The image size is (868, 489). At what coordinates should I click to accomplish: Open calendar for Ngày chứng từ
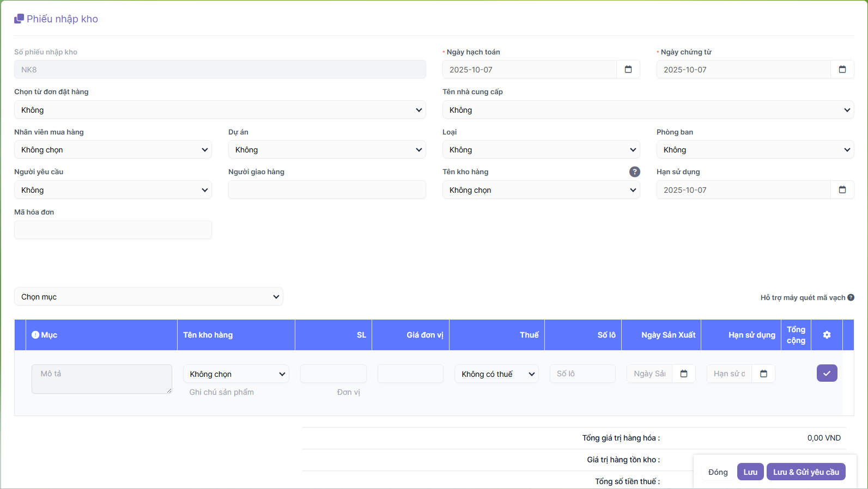pos(842,70)
